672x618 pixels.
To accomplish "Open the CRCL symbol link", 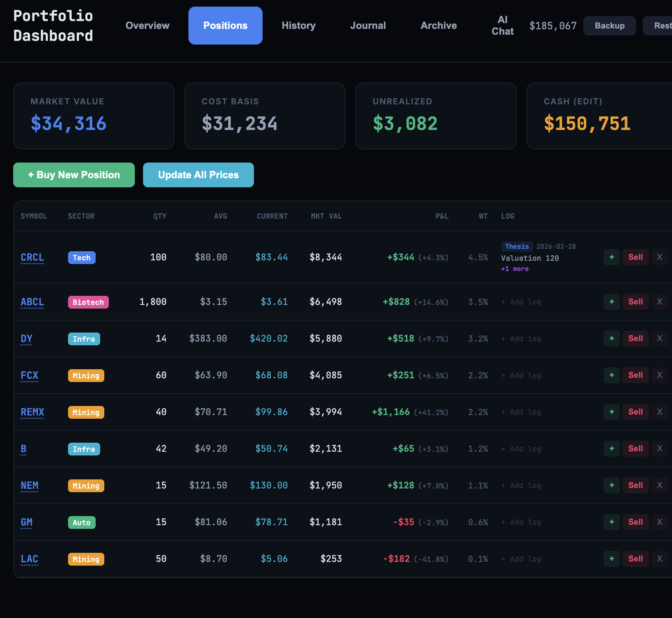I will pos(32,257).
